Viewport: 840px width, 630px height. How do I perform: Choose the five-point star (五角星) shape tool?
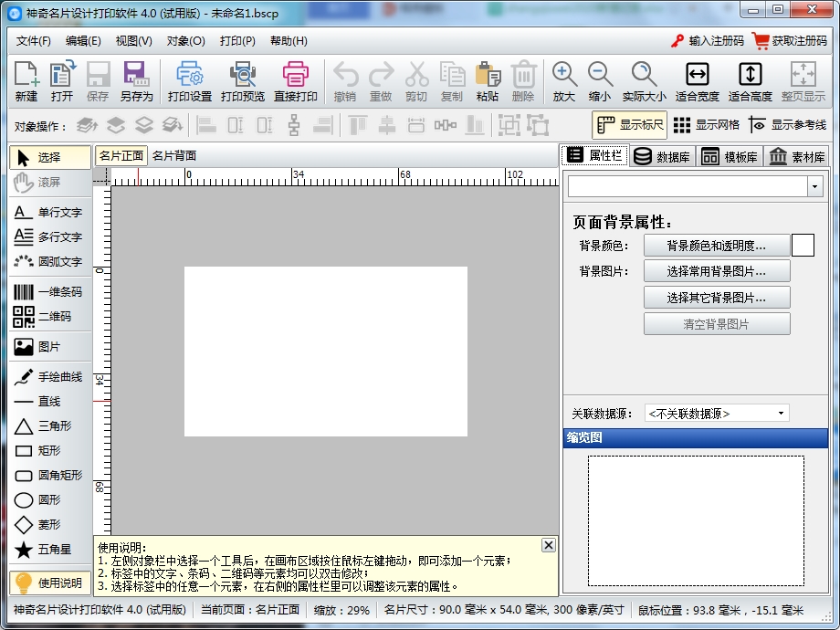(49, 550)
